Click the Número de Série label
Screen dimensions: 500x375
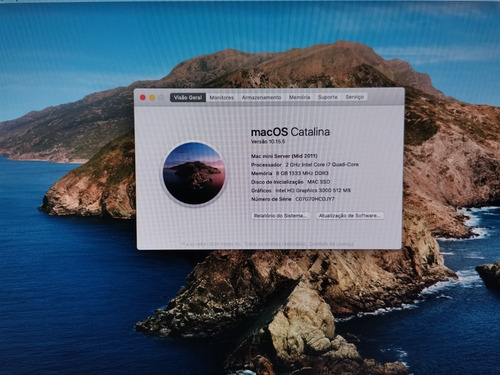[x=272, y=199]
